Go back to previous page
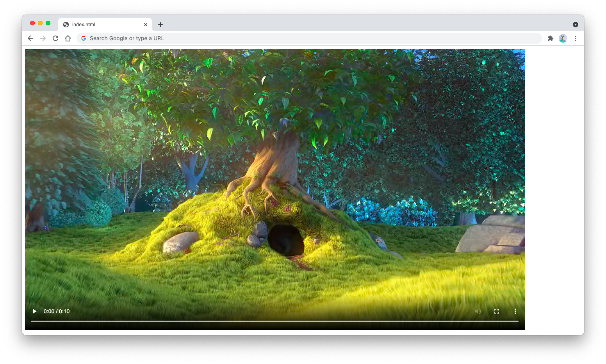The image size is (606, 364). coord(30,38)
